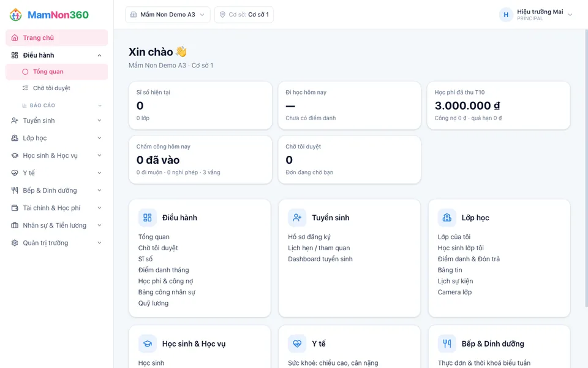Viewport: 588px width, 368px height.
Task: Click the Quản trị trường gear icon
Action: tap(15, 243)
